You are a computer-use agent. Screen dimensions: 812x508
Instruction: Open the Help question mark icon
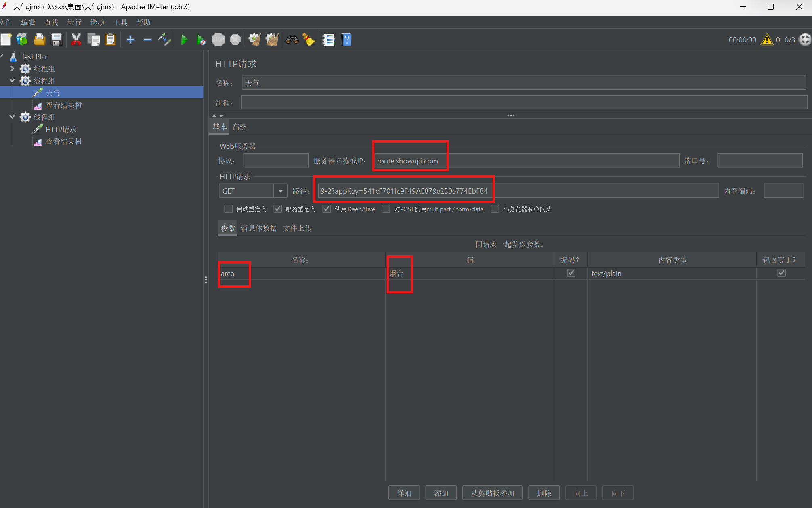coord(346,40)
